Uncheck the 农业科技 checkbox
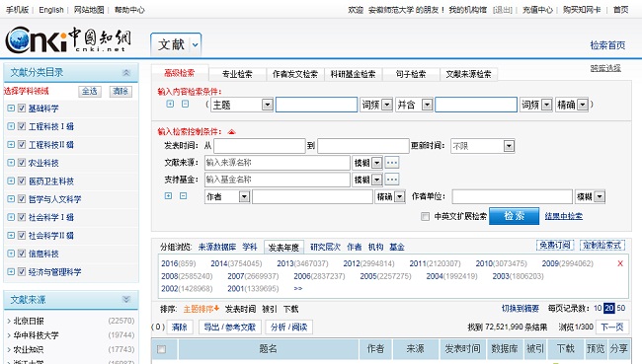This screenshot has width=642, height=364. [x=22, y=163]
